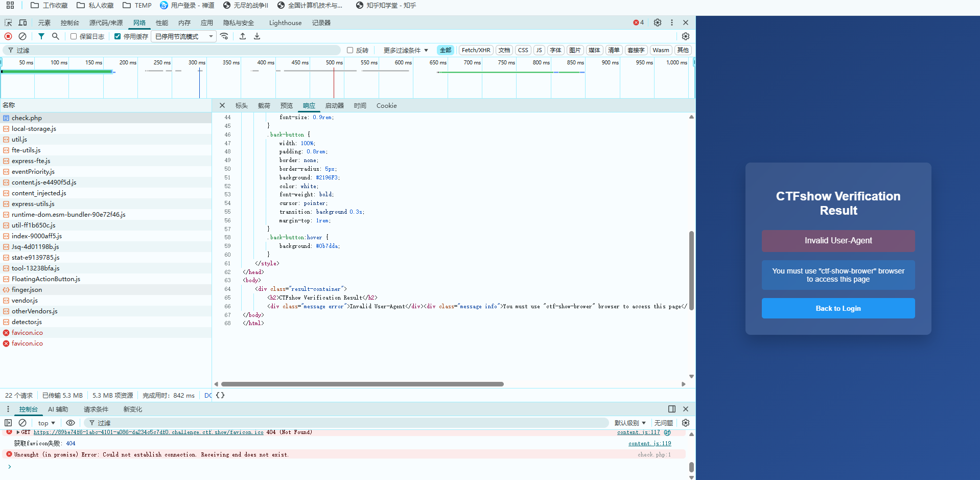Create live expression eye icon
The width and height of the screenshot is (980, 480).
pos(71,423)
